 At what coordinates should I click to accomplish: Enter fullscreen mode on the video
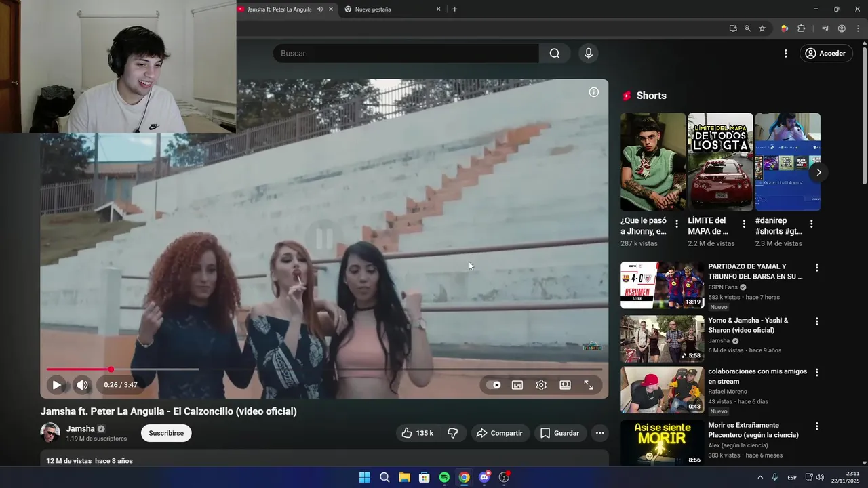(x=589, y=385)
